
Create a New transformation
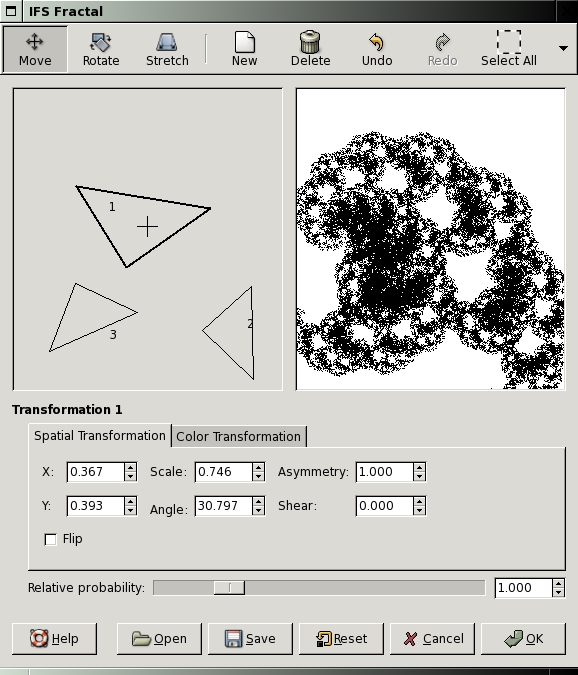click(x=244, y=49)
